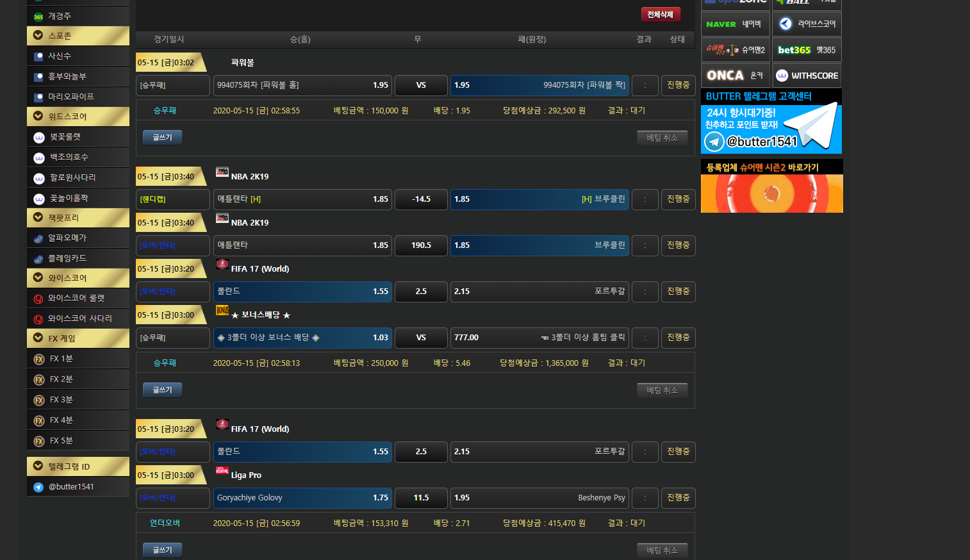Collapse the 스포존 sidebar category
The height and width of the screenshot is (560, 970).
pos(38,36)
